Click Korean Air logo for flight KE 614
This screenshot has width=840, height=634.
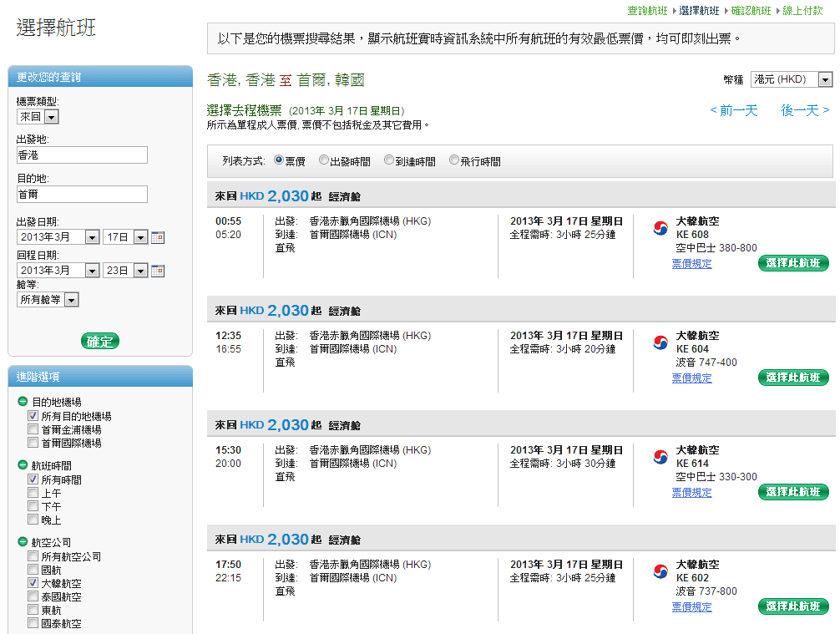point(660,457)
